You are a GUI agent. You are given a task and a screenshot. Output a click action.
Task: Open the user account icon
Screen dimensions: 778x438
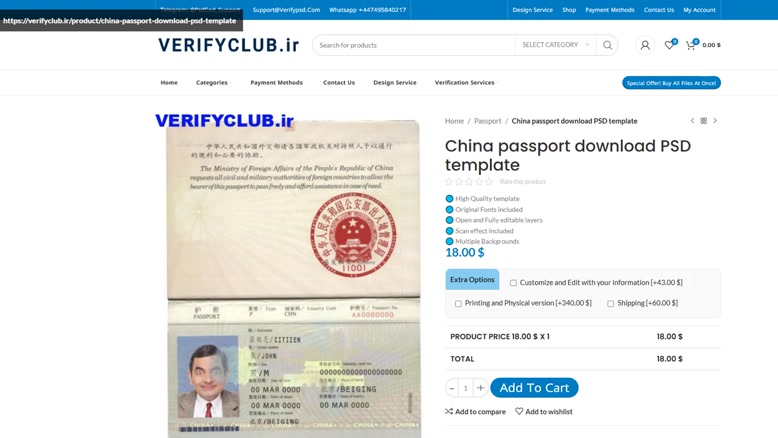point(645,45)
